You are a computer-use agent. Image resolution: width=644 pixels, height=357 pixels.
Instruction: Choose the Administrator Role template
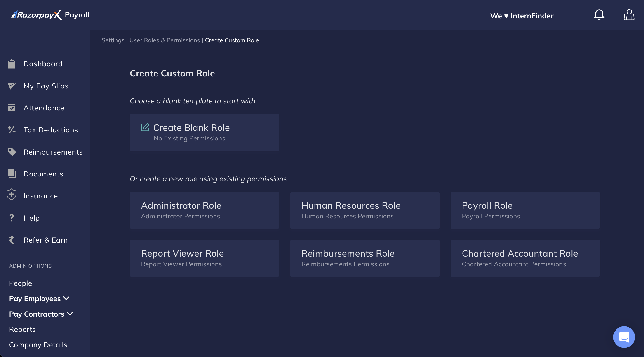tap(204, 210)
